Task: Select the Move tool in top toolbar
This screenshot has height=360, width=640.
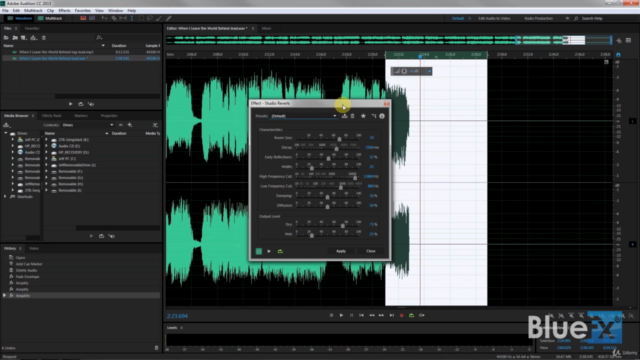Action: (104, 18)
